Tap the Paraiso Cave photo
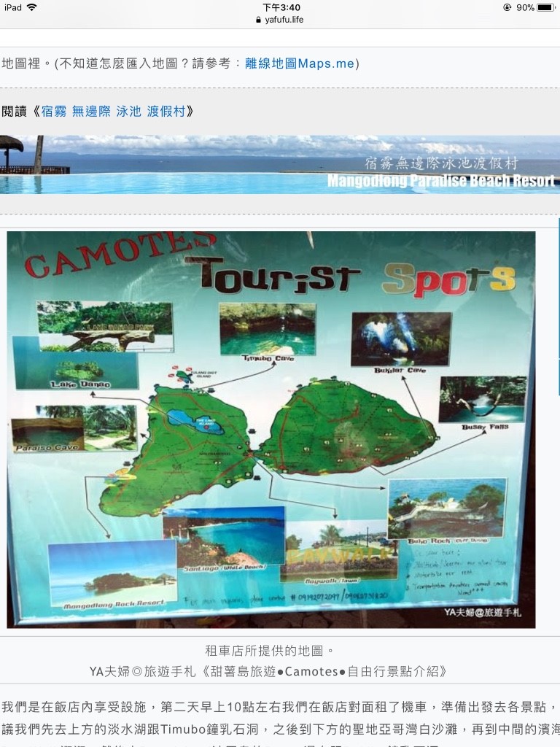 (74, 428)
